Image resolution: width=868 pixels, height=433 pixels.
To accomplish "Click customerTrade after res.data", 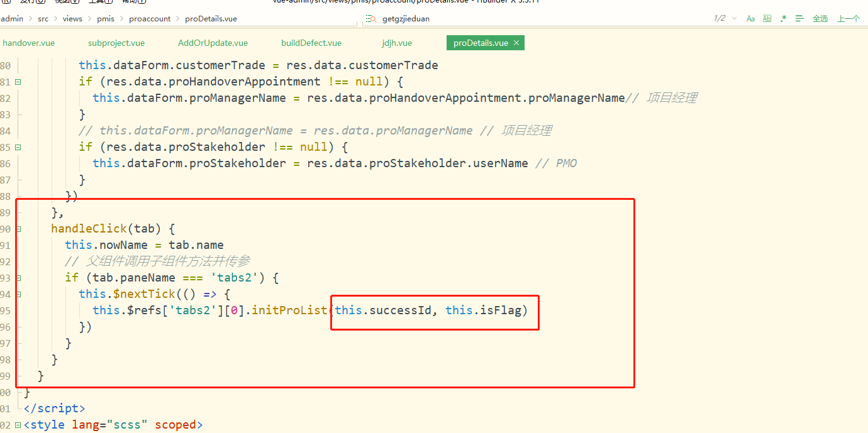I will tap(393, 65).
